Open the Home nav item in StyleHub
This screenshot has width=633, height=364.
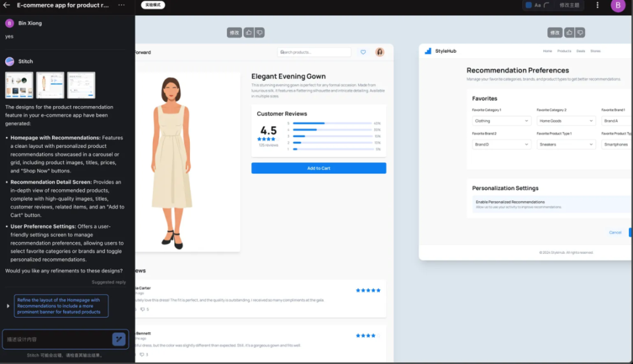(x=547, y=51)
